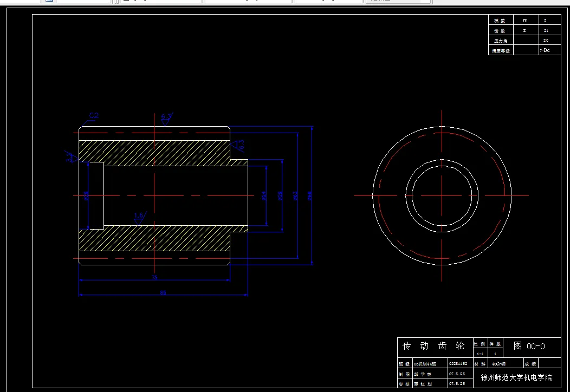Select the z symbol in the parameter table

[x=524, y=30]
